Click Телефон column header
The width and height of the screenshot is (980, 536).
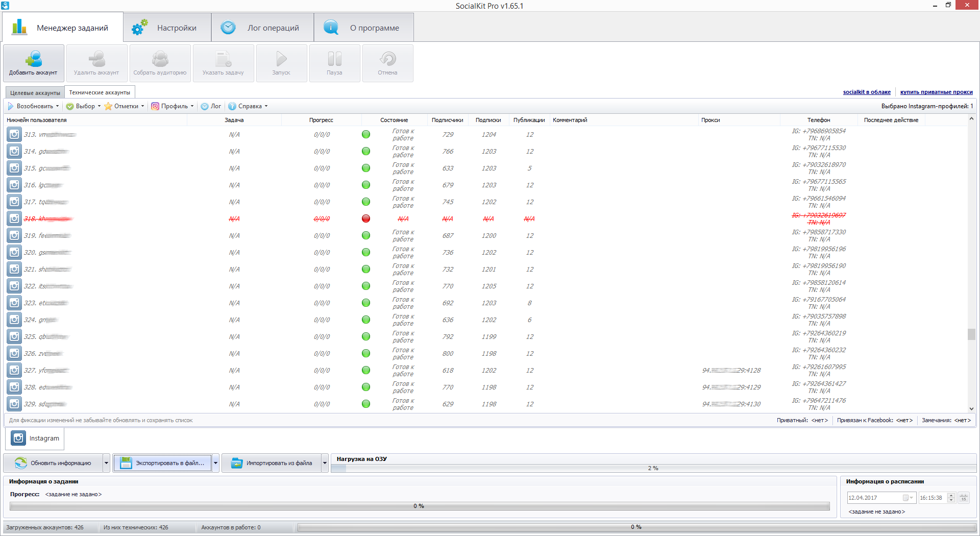(819, 120)
